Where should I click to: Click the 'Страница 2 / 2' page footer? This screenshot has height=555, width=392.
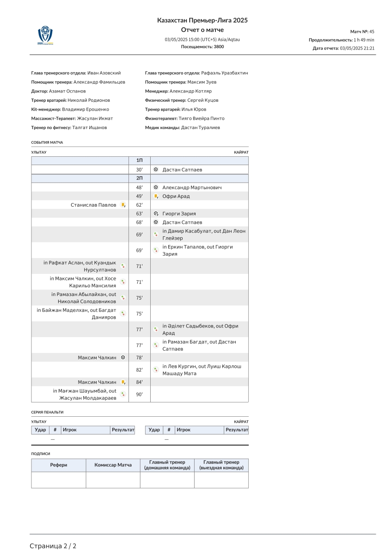pos(53,546)
